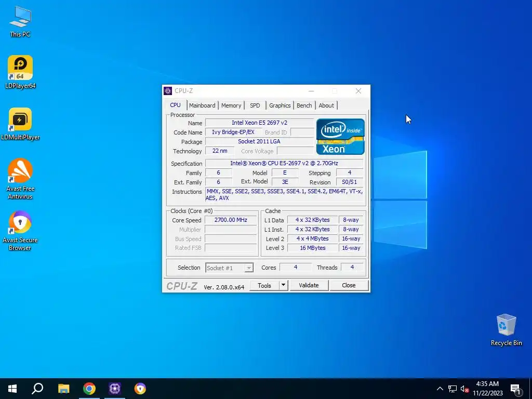Show hidden system tray icons
The image size is (532, 399).
point(440,389)
